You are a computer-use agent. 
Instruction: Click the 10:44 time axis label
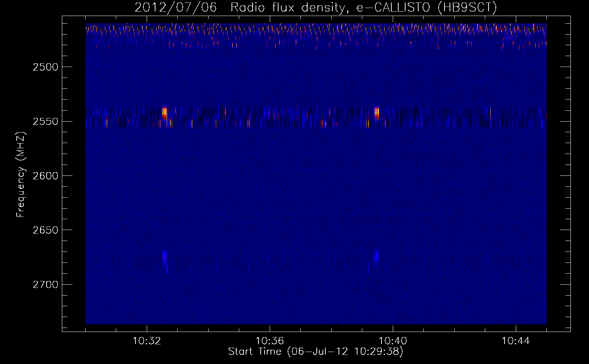516,341
